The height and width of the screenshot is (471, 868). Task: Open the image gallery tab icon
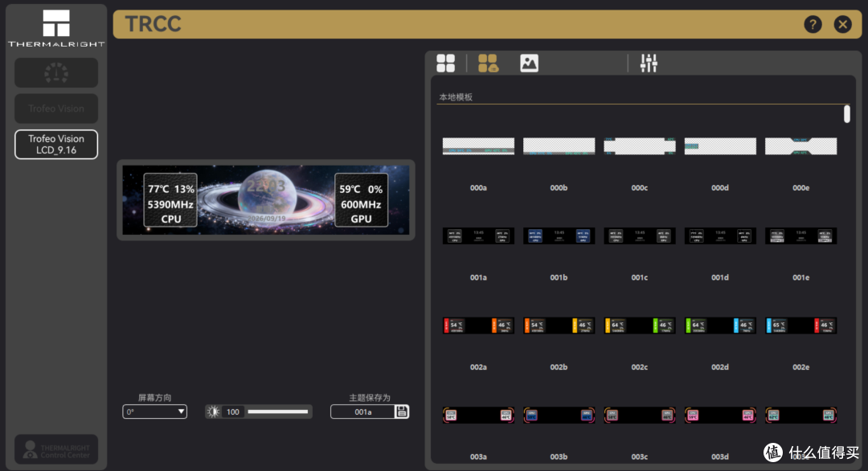point(529,63)
